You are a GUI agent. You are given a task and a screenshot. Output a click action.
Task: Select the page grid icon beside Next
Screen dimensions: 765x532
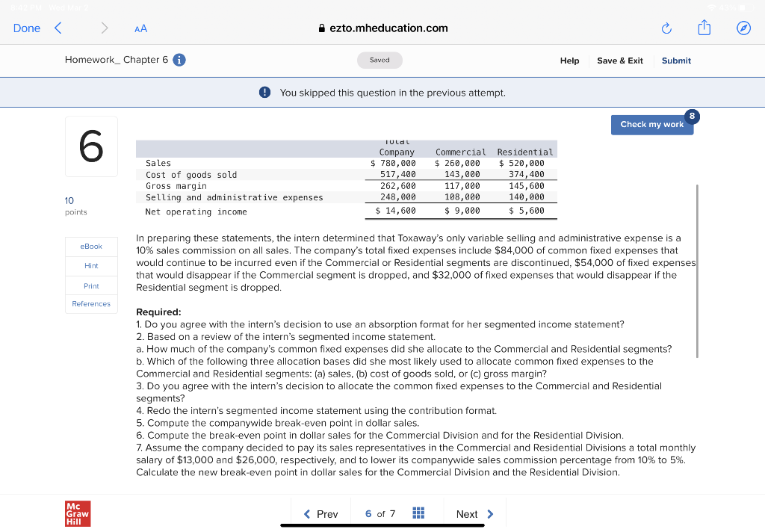418,513
